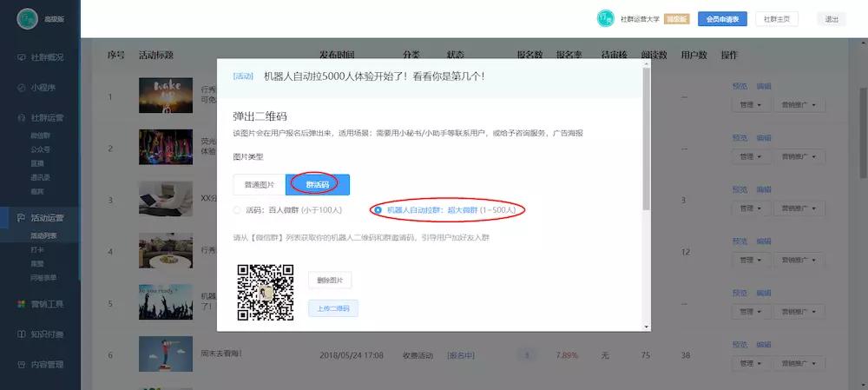868x390 pixels.
Task: Open 管理 dropdown for 周末去看海 row
Action: click(750, 363)
